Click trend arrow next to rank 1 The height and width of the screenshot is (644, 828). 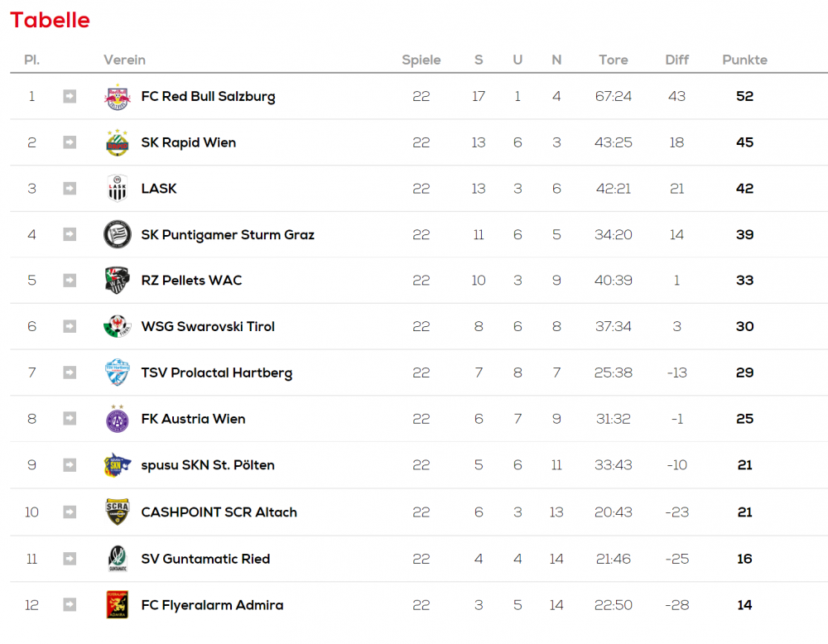click(70, 97)
